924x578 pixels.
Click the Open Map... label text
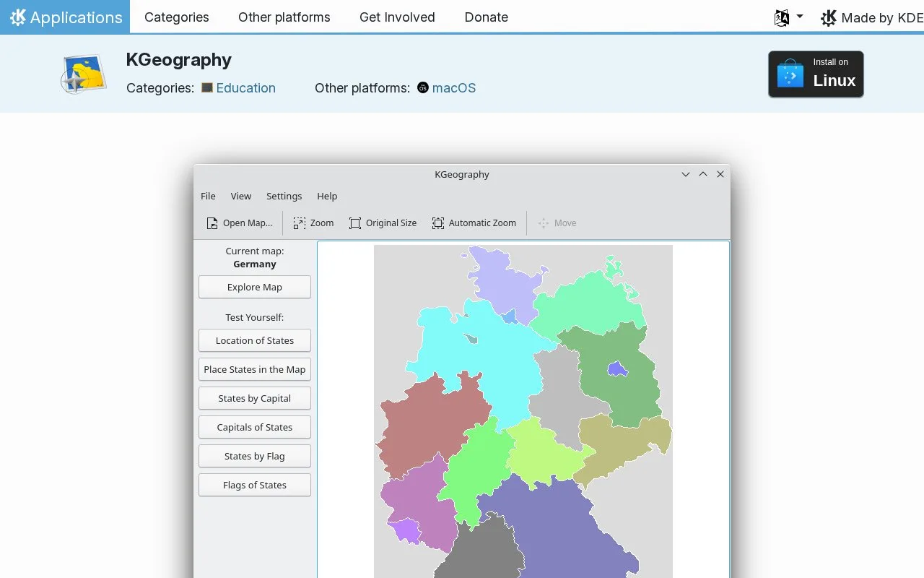click(248, 223)
